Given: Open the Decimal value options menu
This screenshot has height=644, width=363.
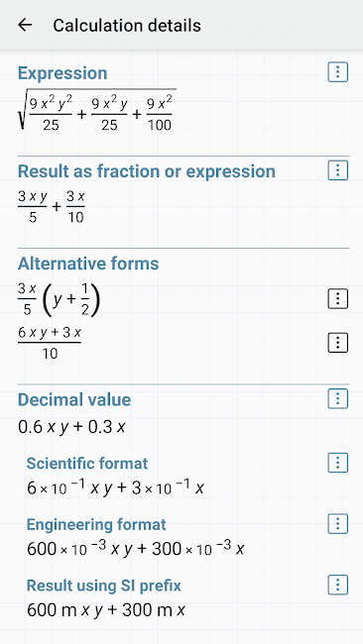Looking at the screenshot, I should tap(338, 398).
